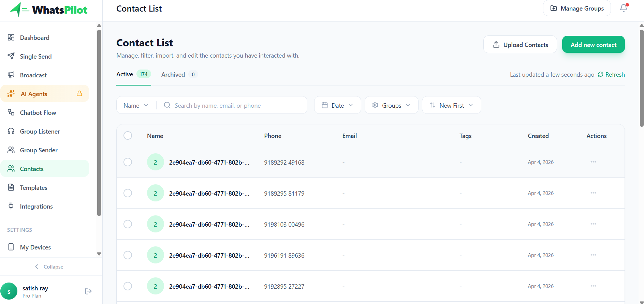Image resolution: width=644 pixels, height=304 pixels.
Task: Click the Dashboard grid icon
Action: pyautogui.click(x=11, y=37)
